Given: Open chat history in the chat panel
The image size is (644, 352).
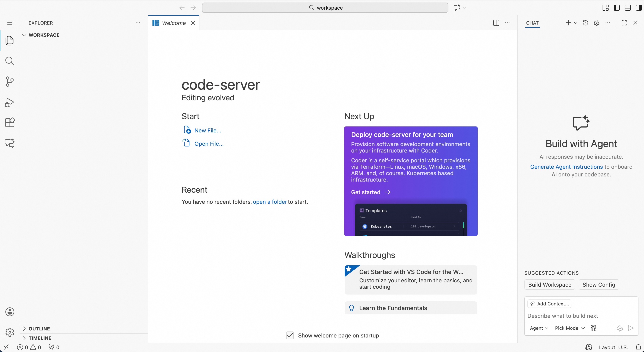Looking at the screenshot, I should (x=585, y=23).
